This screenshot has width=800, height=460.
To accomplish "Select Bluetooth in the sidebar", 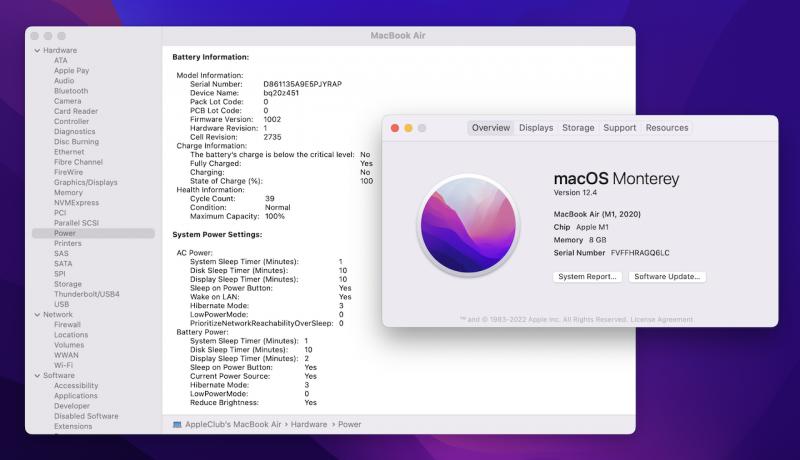I will (x=71, y=91).
